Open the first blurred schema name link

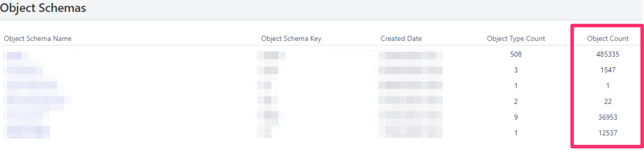click(16, 55)
